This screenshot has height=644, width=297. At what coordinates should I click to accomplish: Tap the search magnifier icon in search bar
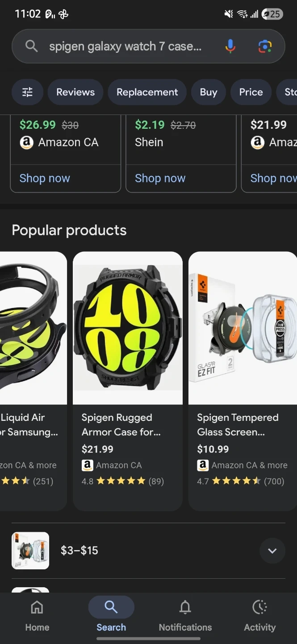click(31, 46)
